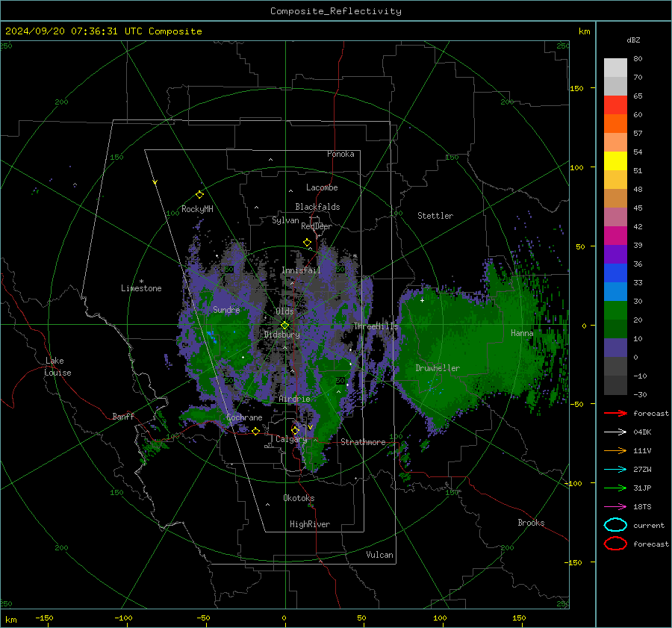672x628 pixels.
Task: Click the Blackfalds city label
Action: [317, 207]
